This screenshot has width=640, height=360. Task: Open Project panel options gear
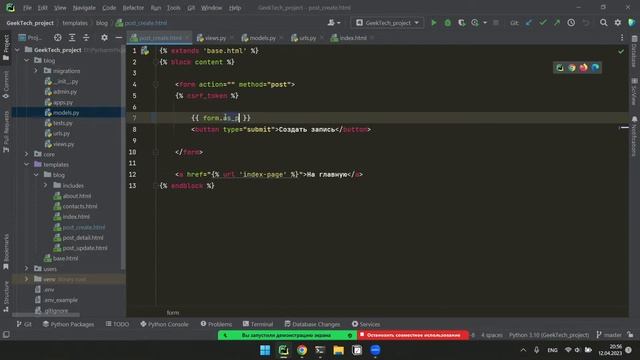(x=104, y=38)
